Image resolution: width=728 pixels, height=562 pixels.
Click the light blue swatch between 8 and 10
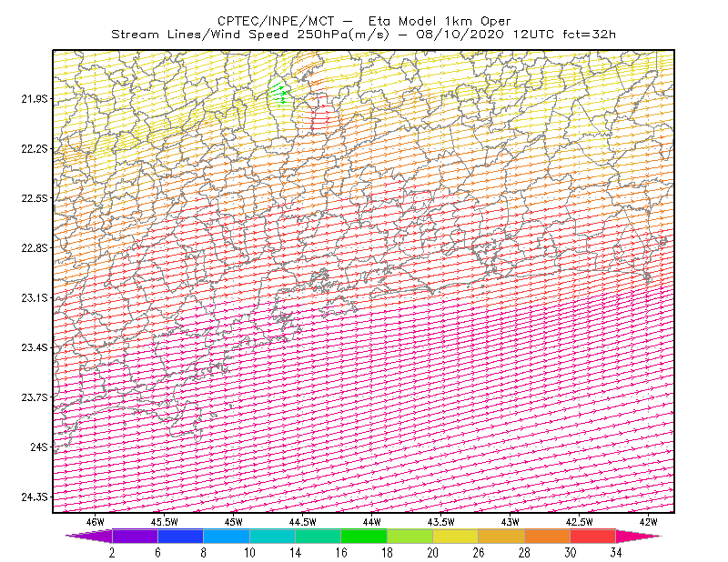pyautogui.click(x=227, y=536)
